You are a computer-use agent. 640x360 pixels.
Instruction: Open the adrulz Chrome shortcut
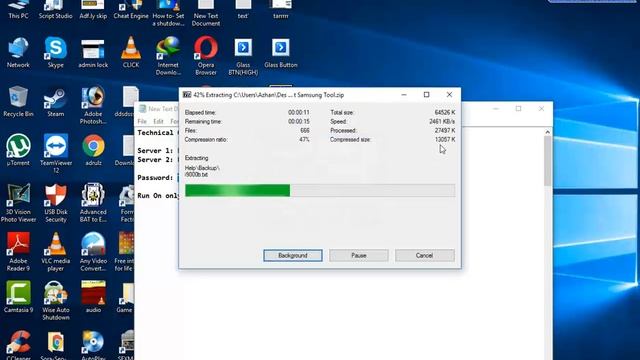[x=93, y=150]
